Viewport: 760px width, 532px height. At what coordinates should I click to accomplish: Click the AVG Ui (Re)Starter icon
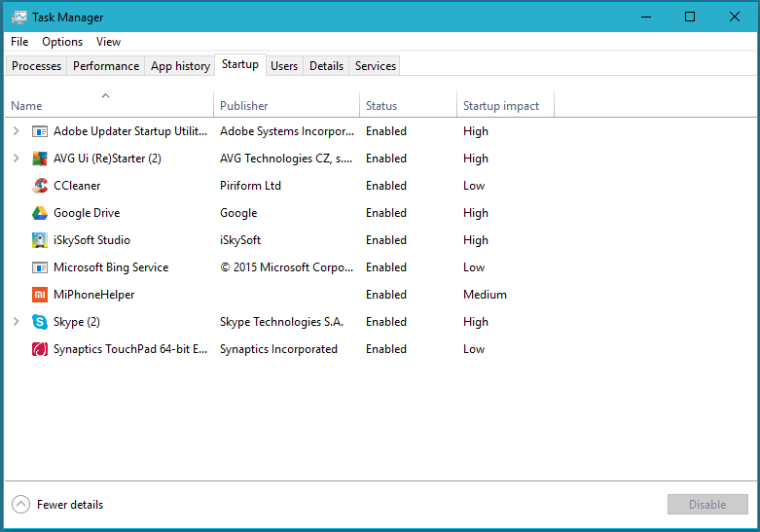coord(40,159)
